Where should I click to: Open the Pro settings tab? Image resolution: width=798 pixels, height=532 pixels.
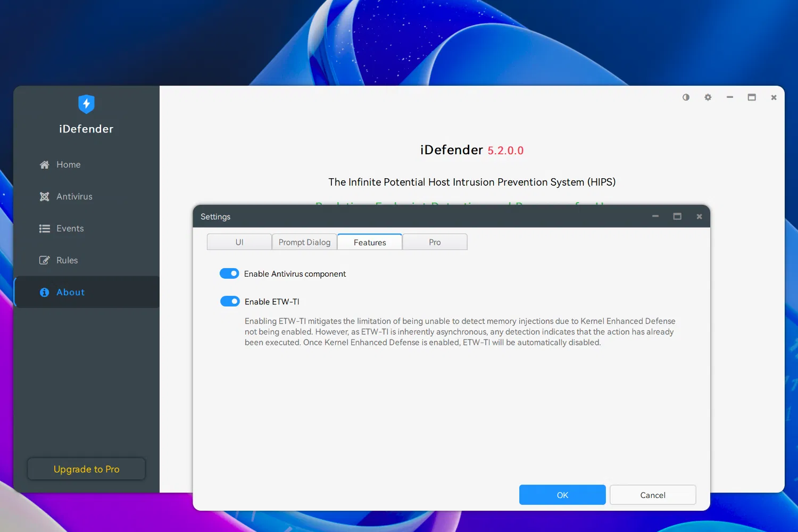(435, 242)
